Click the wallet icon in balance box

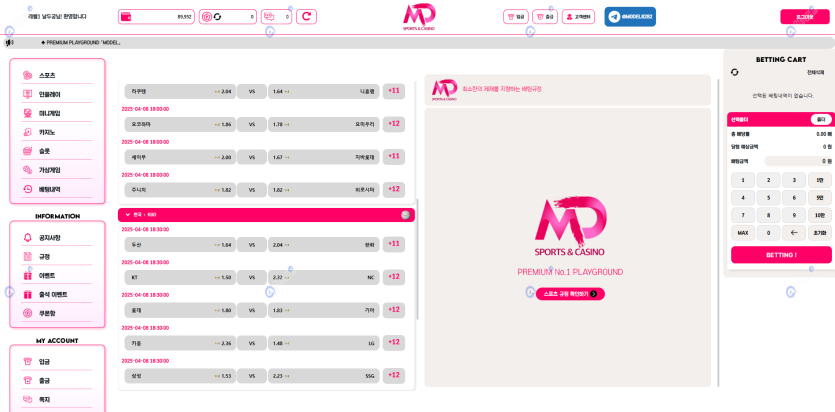point(126,17)
